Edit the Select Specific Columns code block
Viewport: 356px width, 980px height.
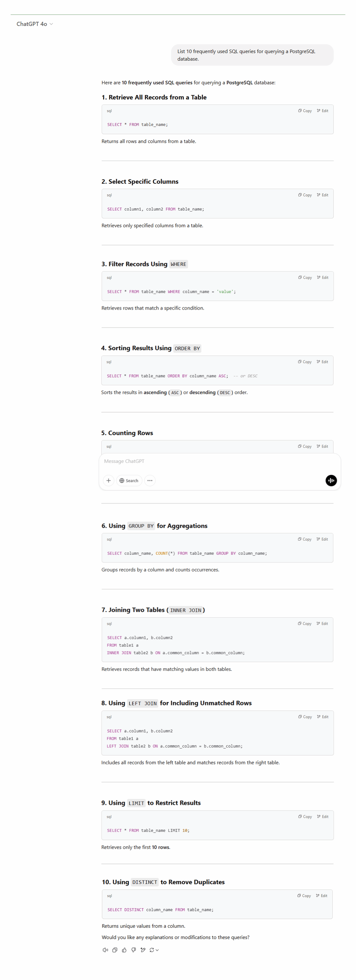(x=322, y=195)
